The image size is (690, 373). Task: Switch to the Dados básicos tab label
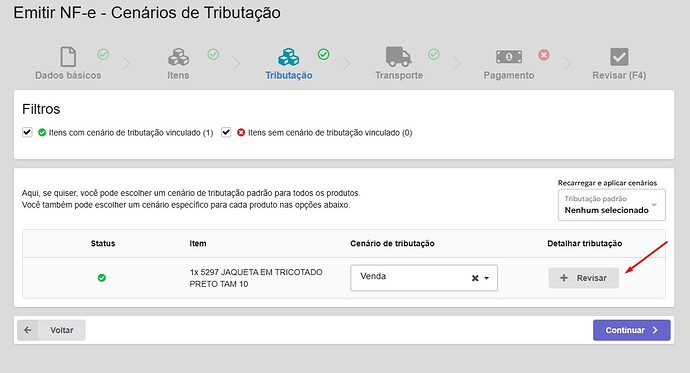(68, 75)
